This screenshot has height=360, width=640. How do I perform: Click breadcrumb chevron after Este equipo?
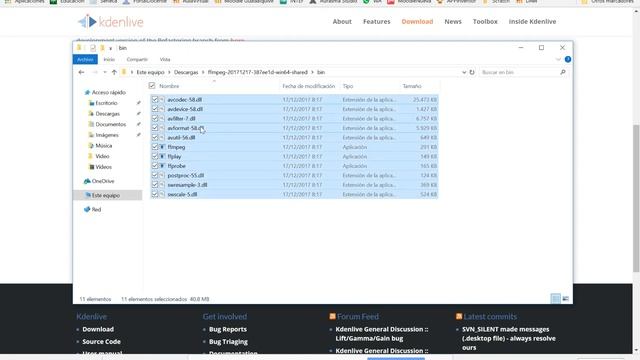(169, 72)
